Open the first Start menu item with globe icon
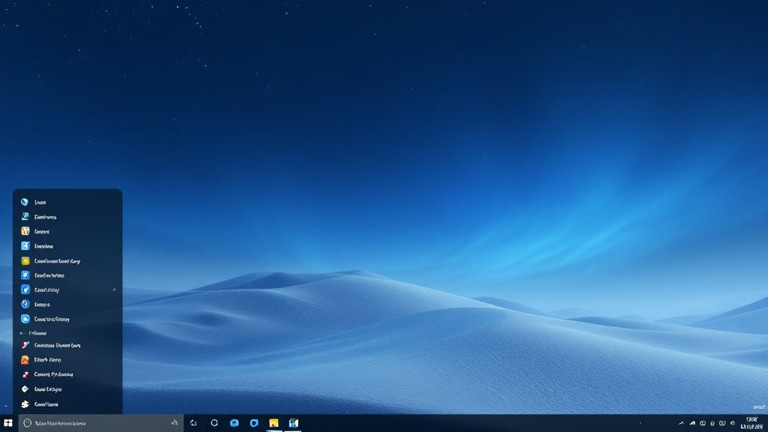Screen dimensions: 768x432 68,202
